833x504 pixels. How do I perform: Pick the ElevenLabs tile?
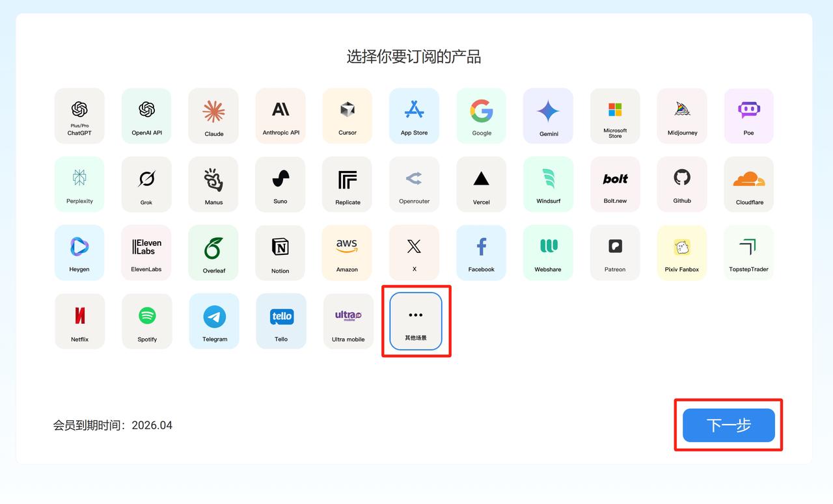tap(146, 253)
